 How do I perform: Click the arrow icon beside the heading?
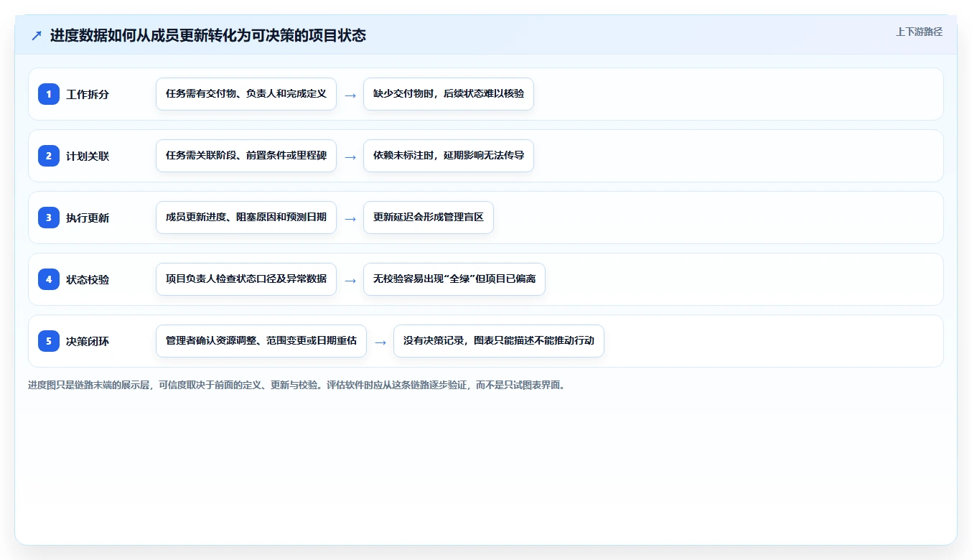point(37,35)
